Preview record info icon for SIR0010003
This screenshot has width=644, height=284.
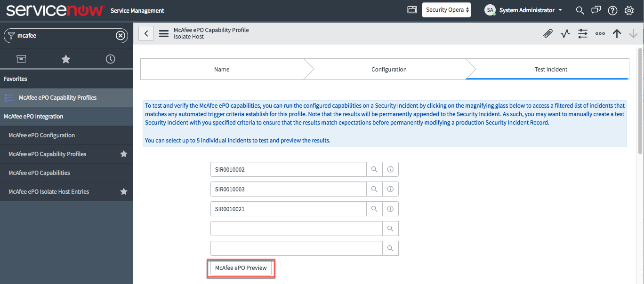[x=390, y=189]
